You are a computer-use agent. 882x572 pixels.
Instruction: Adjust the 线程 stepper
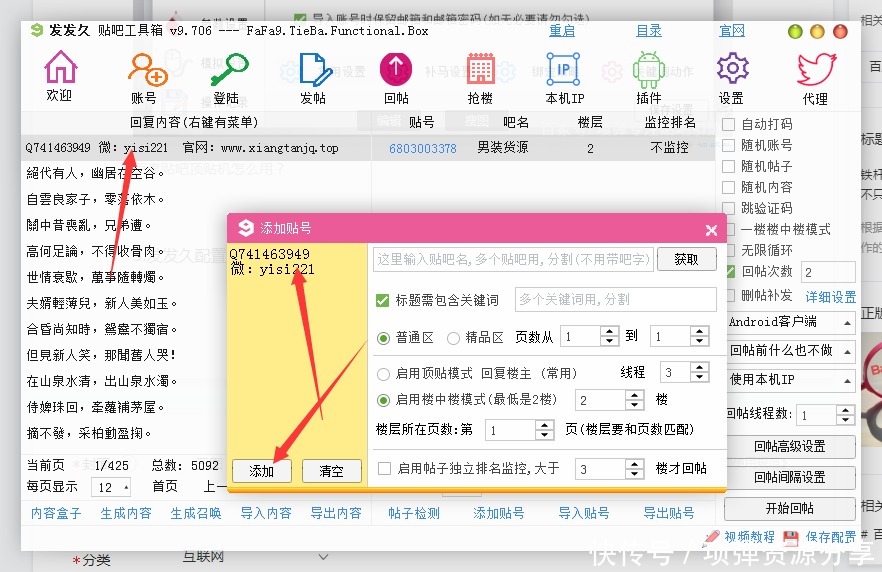pyautogui.click(x=699, y=372)
